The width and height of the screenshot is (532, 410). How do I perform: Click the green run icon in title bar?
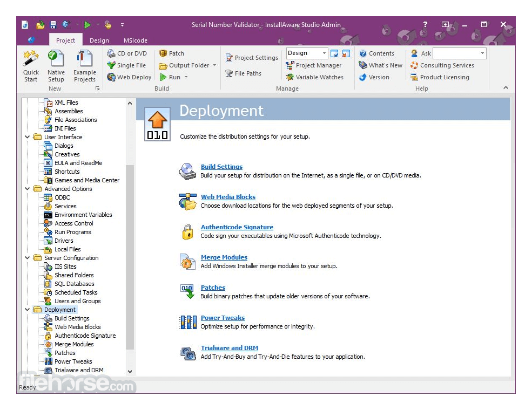coord(87,24)
